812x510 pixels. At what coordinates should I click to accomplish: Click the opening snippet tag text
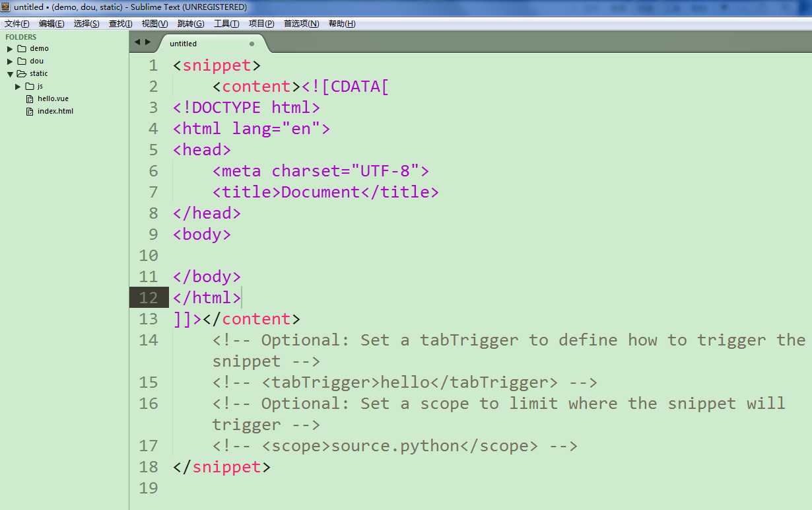coord(217,65)
